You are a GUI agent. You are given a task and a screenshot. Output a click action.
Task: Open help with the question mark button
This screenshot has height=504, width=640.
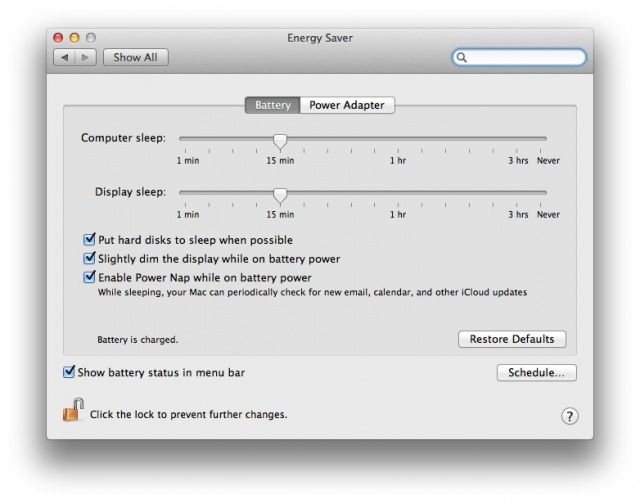tap(570, 416)
